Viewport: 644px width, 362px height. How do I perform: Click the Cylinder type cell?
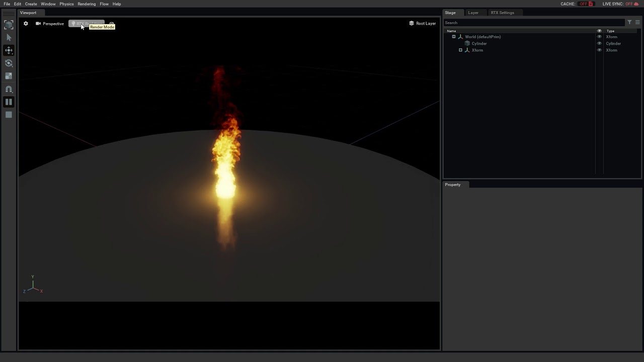[613, 43]
